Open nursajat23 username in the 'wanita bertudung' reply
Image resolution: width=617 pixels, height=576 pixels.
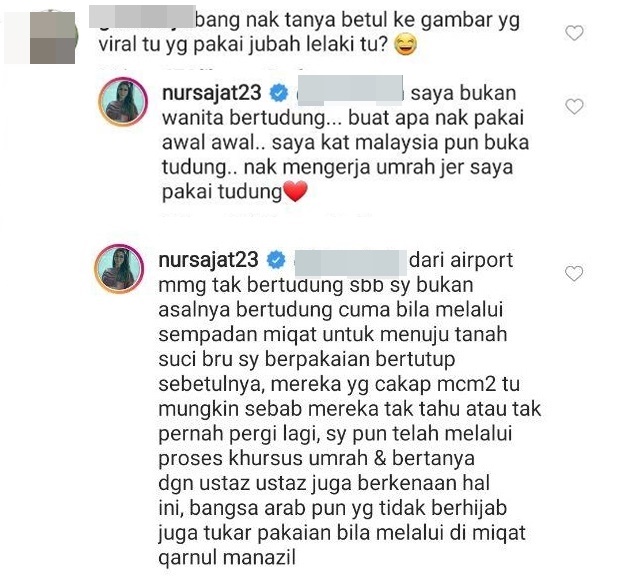click(x=211, y=94)
